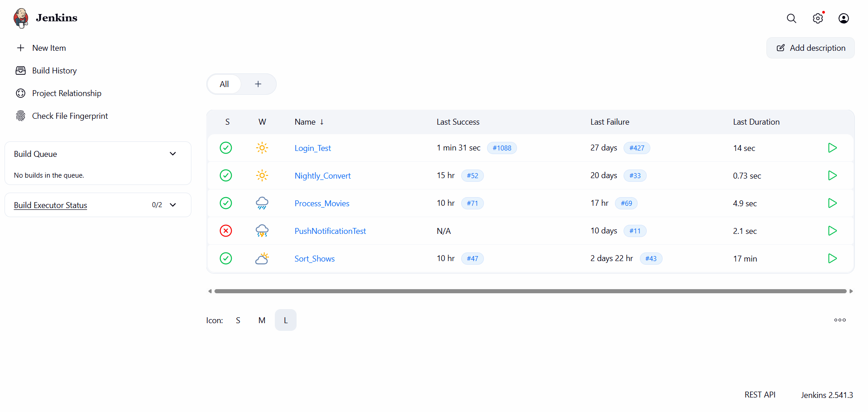
Task: Schedule a build for Process_Movies
Action: click(x=832, y=203)
